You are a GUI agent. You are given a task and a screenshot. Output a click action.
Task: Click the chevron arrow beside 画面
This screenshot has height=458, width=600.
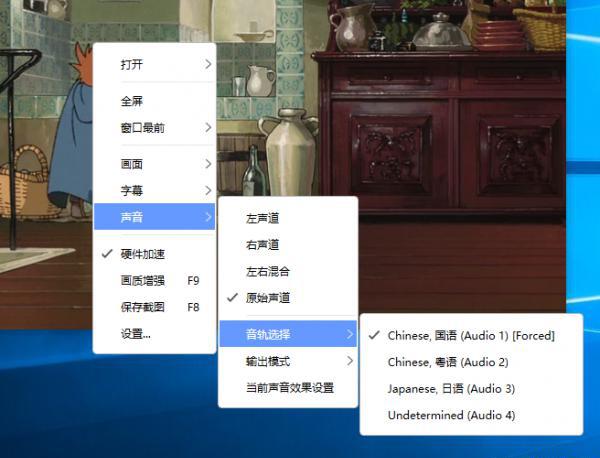click(208, 164)
